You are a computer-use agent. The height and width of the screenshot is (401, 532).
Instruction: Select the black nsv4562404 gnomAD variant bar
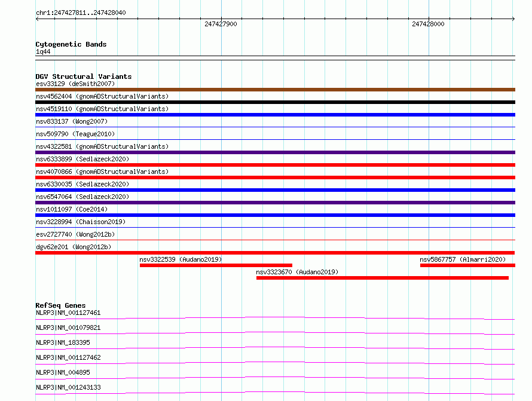pyautogui.click(x=275, y=102)
